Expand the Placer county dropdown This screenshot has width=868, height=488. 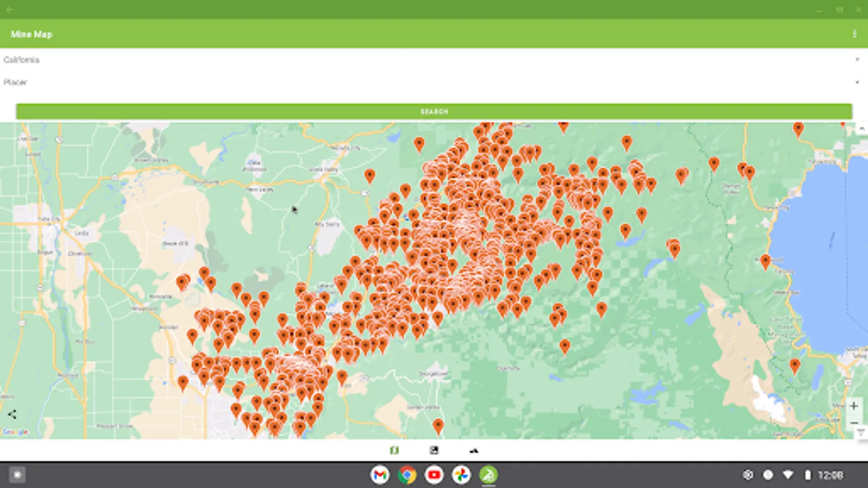(434, 82)
